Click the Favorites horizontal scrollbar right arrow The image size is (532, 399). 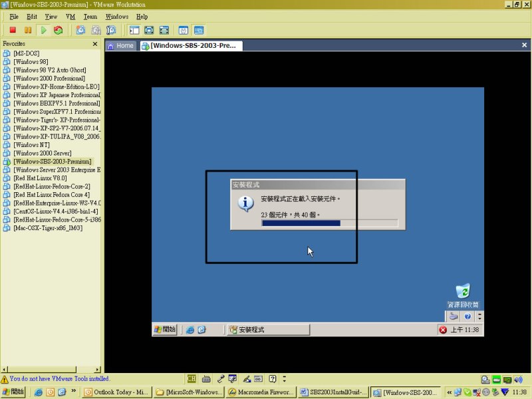(x=98, y=370)
